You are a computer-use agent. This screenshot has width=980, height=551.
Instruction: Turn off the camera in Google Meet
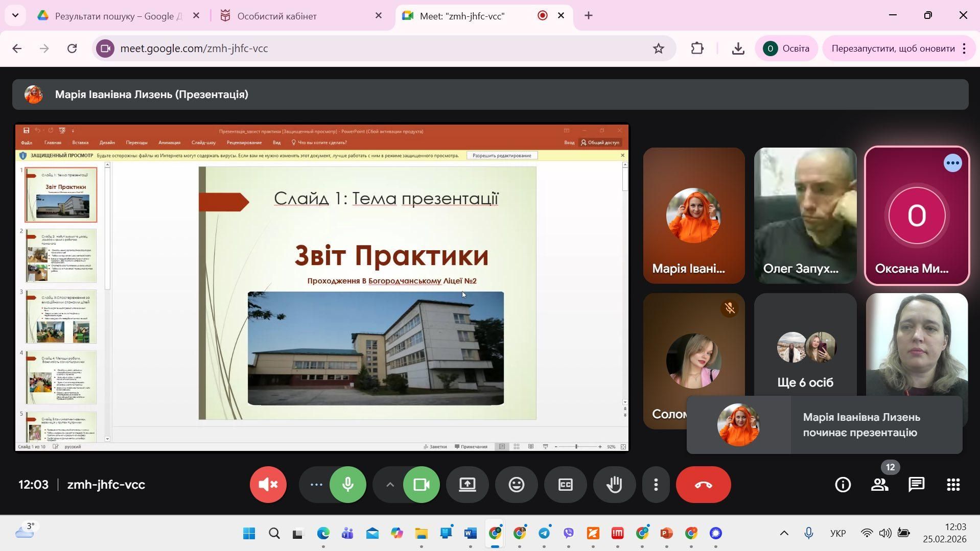(421, 484)
